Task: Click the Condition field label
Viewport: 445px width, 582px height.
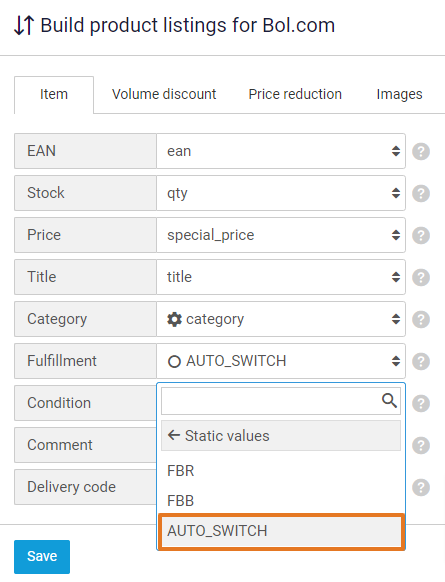Action: pyautogui.click(x=85, y=403)
